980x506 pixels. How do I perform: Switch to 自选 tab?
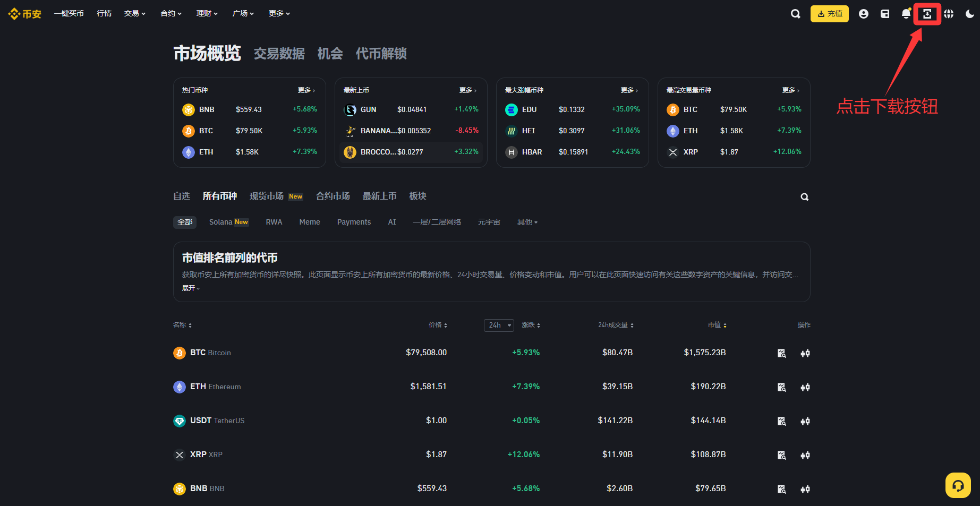tap(182, 196)
